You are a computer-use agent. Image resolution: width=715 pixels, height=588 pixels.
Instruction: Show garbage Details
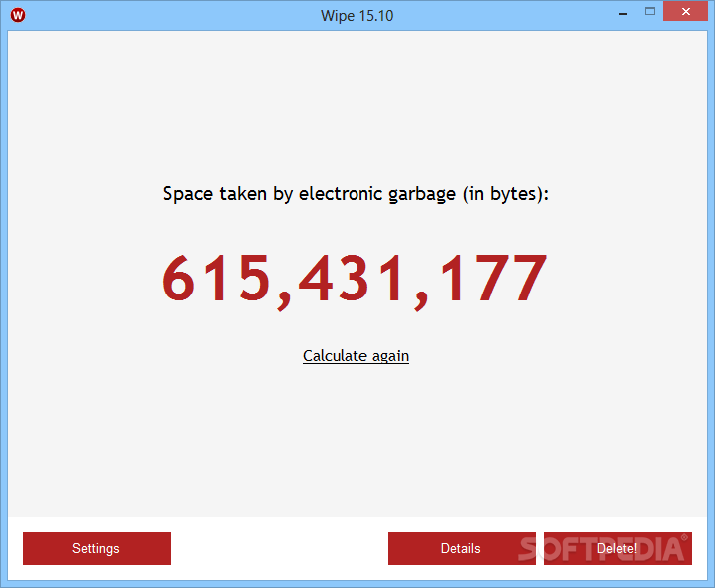[x=462, y=548]
